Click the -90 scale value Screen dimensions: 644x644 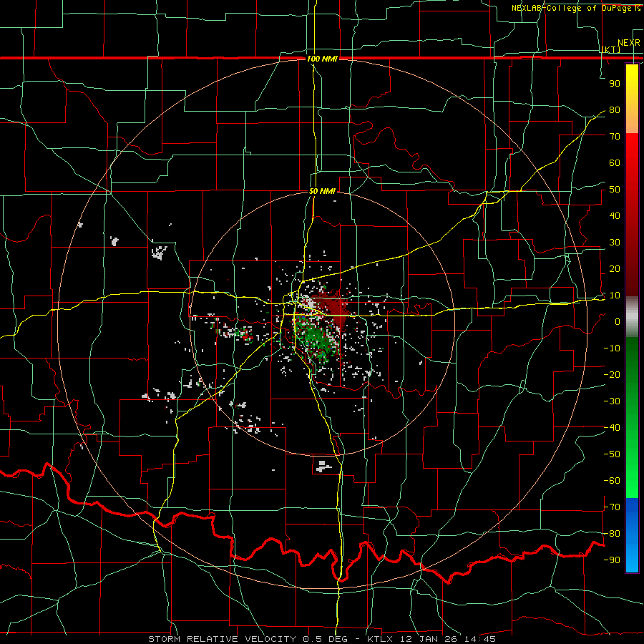(612, 560)
